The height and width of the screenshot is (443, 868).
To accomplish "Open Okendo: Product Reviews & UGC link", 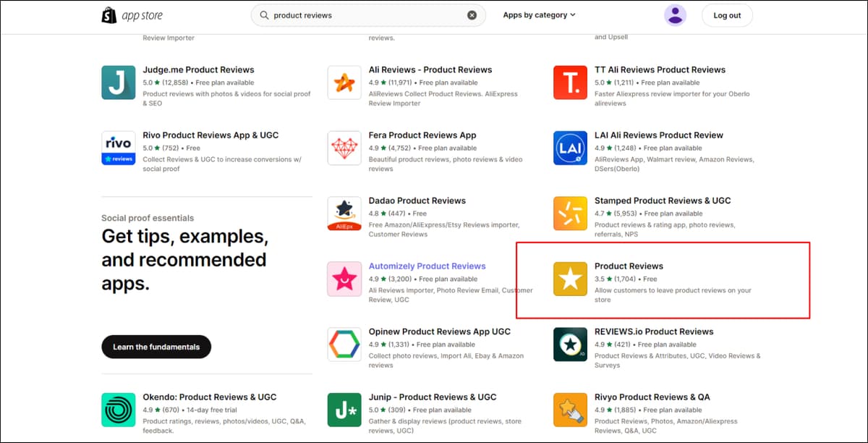I will pos(210,397).
